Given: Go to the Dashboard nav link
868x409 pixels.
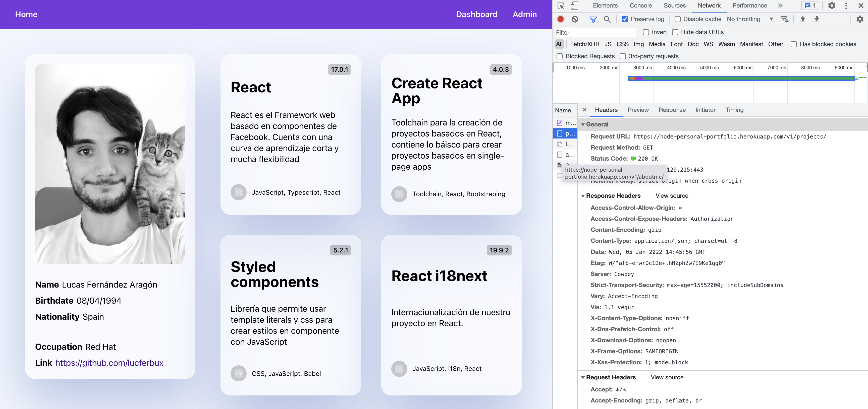Looking at the screenshot, I should coord(476,15).
